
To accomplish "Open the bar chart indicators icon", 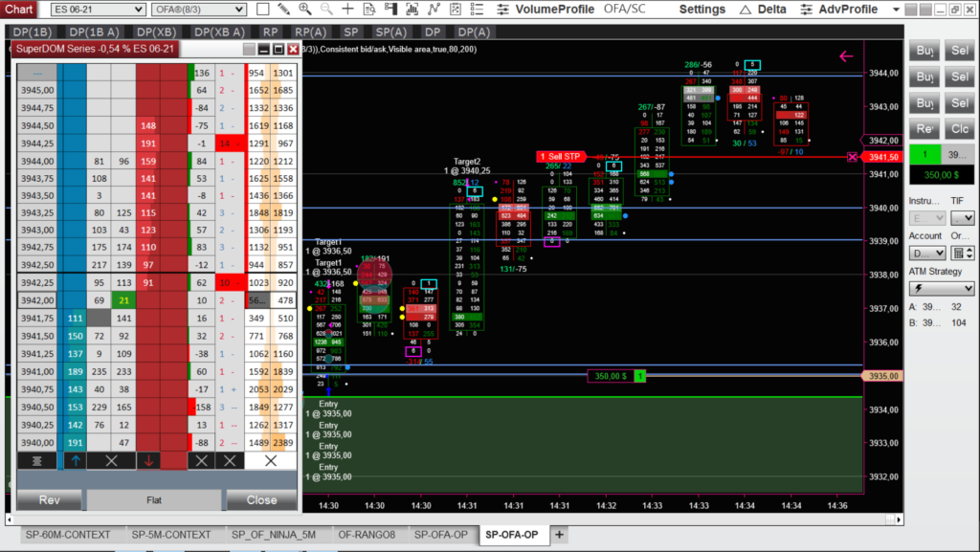I will (412, 9).
